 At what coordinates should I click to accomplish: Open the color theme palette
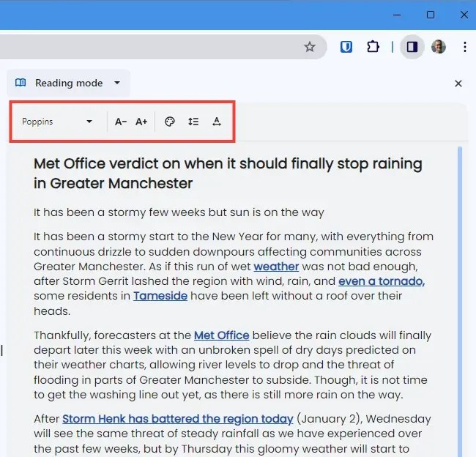(x=169, y=122)
